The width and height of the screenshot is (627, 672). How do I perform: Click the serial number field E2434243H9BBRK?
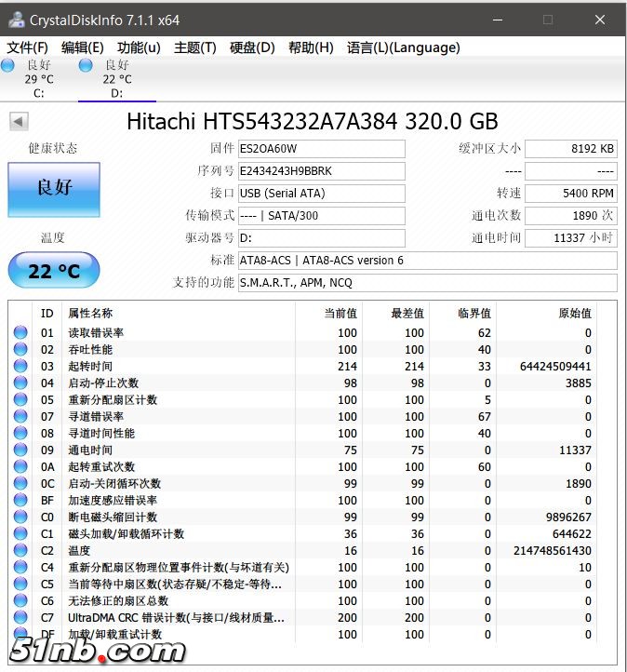[321, 171]
